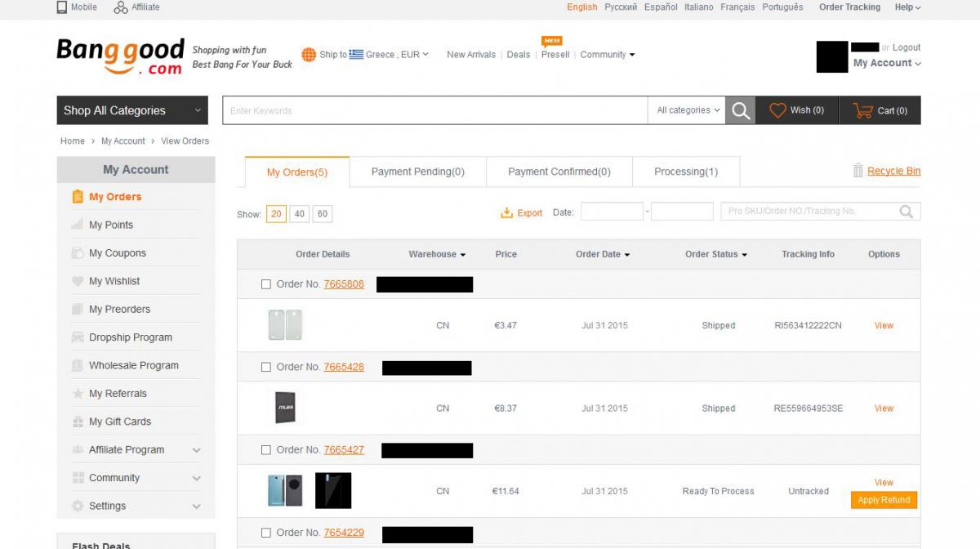
Task: Click the Greece flag icon
Action: pos(356,55)
